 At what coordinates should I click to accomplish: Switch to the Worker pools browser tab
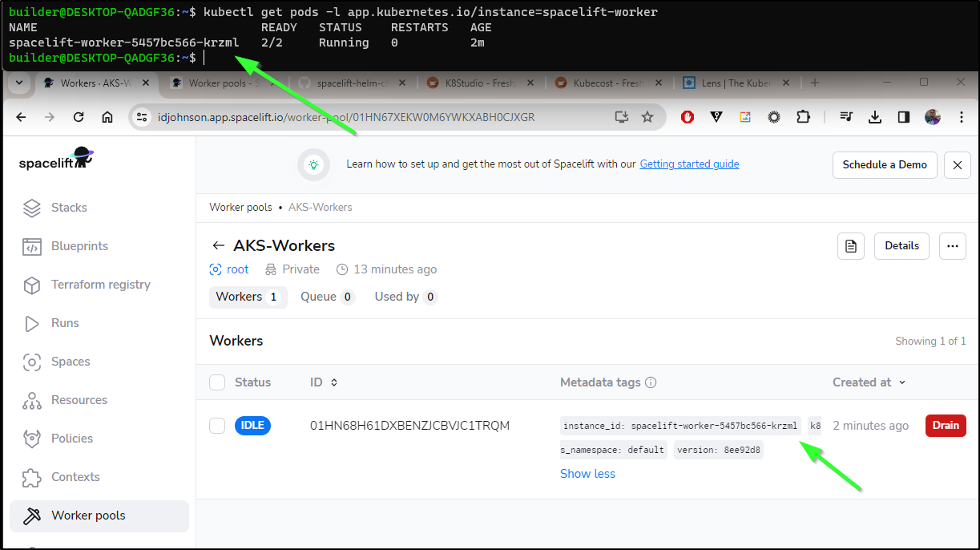click(x=221, y=83)
